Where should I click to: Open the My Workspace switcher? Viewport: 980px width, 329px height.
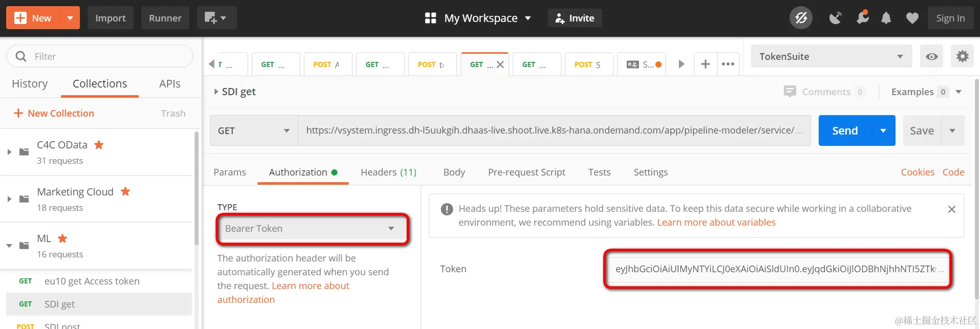478,18
